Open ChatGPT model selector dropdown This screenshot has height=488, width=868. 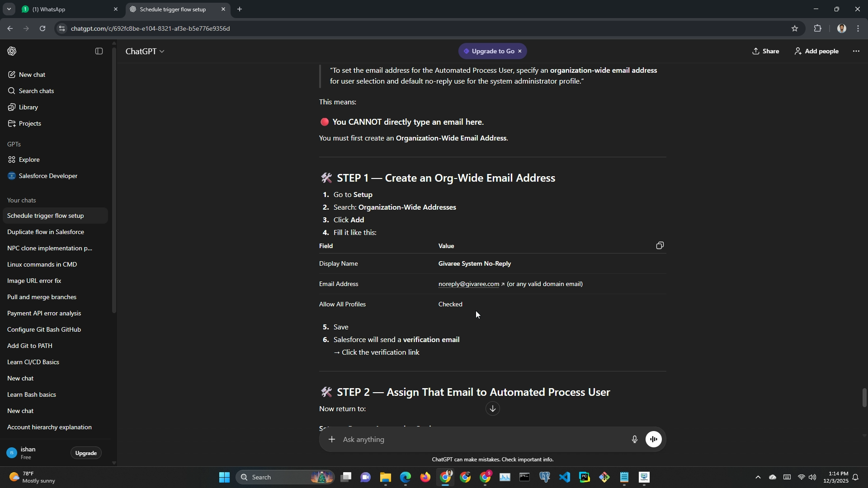click(145, 52)
